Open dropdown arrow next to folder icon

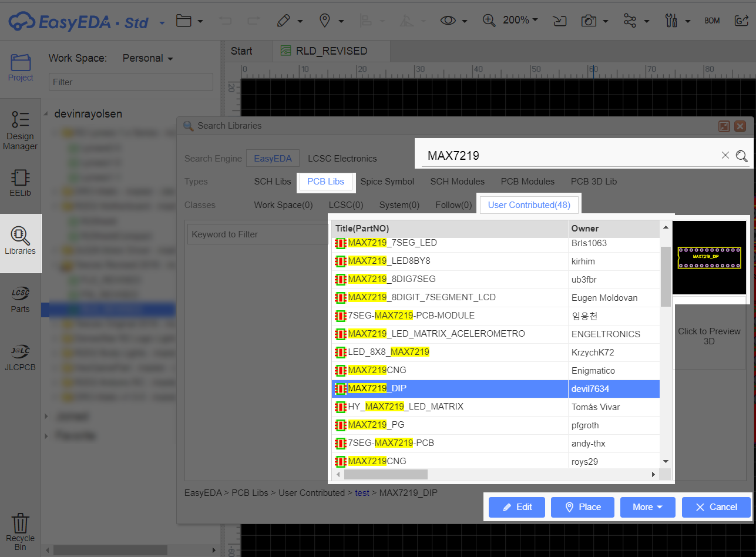coord(200,22)
